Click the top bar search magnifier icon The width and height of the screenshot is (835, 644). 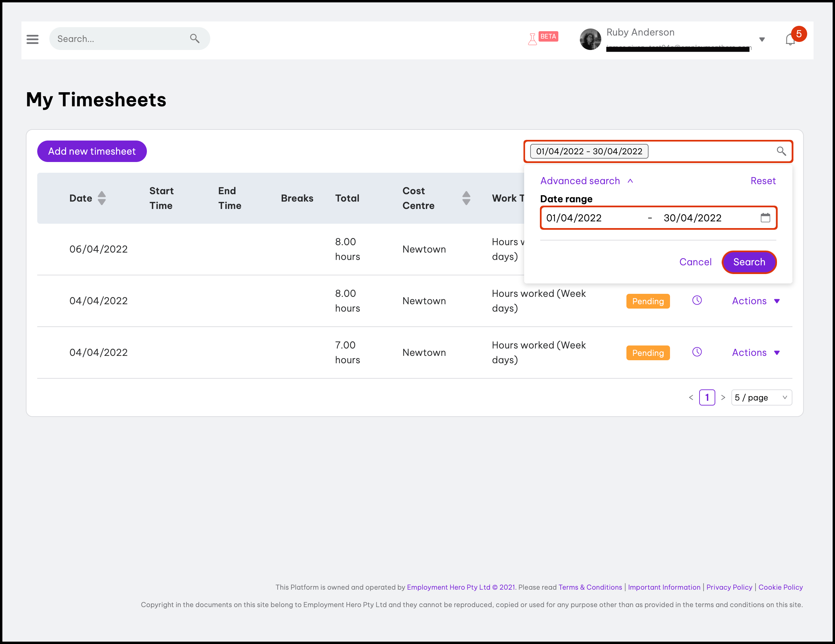coord(194,39)
